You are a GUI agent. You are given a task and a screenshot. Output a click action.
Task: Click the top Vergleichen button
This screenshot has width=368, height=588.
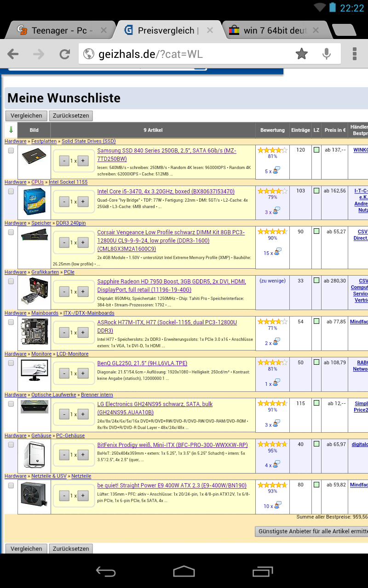tap(26, 116)
